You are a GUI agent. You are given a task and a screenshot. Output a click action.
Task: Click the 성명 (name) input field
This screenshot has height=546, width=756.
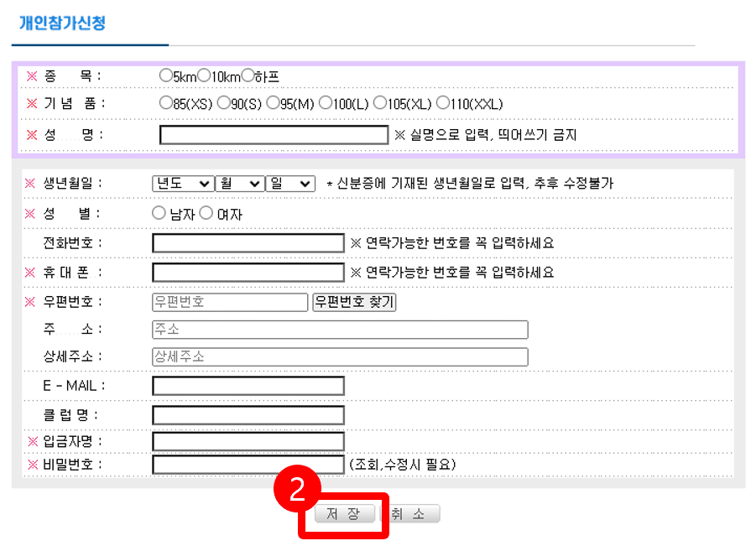click(x=273, y=133)
